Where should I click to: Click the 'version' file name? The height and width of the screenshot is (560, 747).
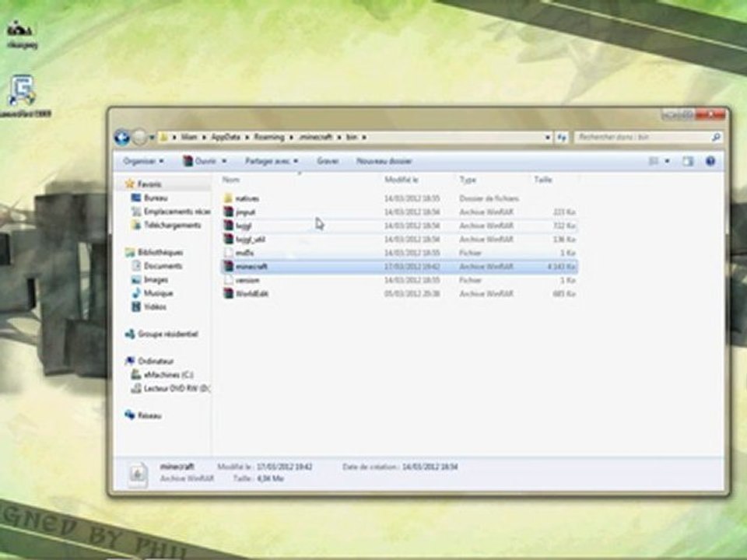[247, 281]
